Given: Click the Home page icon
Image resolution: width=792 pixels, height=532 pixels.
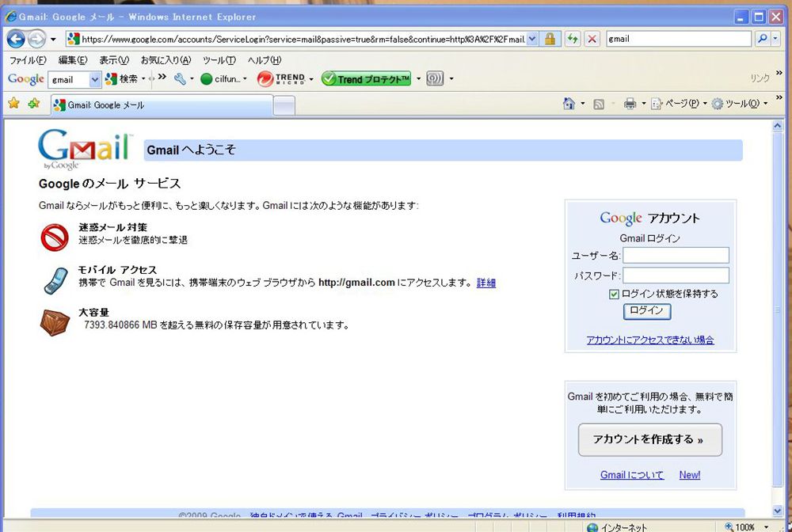Looking at the screenshot, I should pos(569,104).
